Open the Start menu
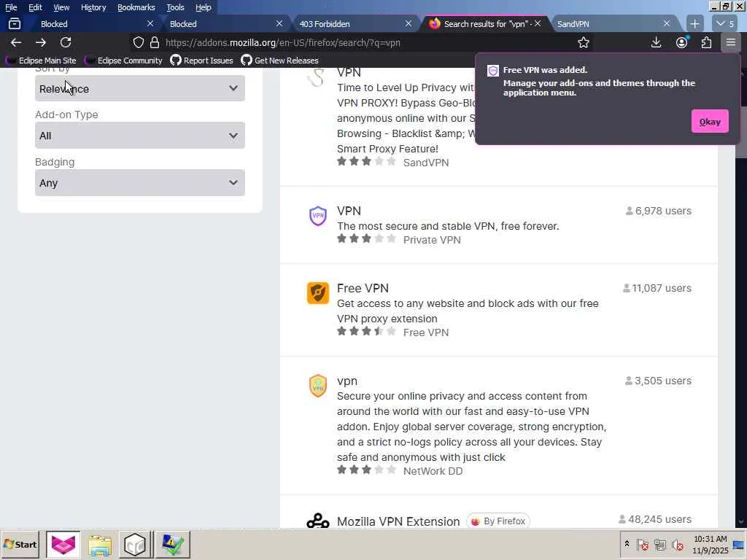This screenshot has height=560, width=747. (x=20, y=544)
